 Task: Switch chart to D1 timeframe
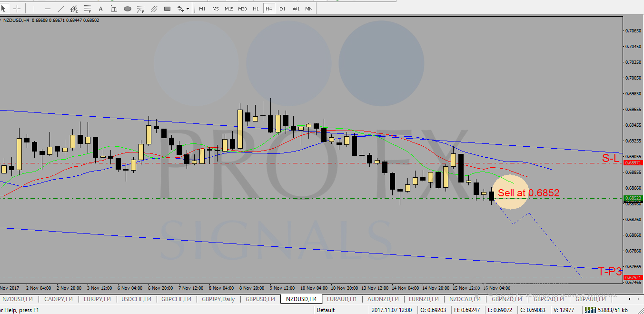[282, 9]
